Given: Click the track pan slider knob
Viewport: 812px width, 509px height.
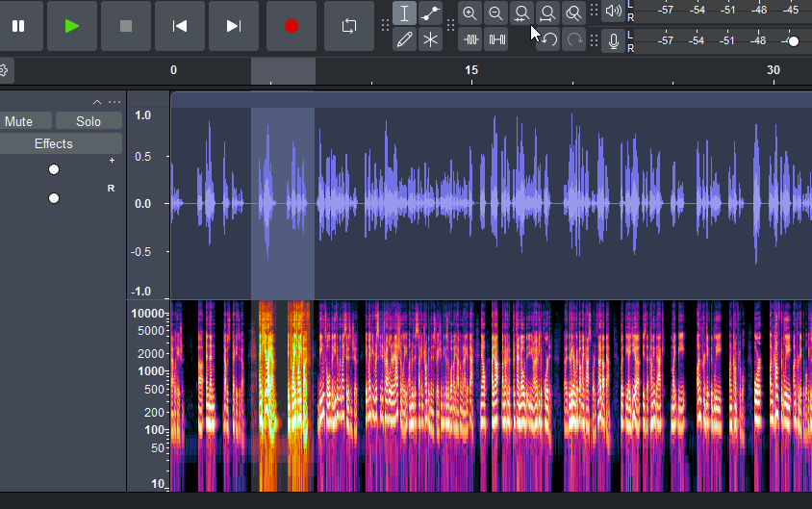Looking at the screenshot, I should point(54,198).
